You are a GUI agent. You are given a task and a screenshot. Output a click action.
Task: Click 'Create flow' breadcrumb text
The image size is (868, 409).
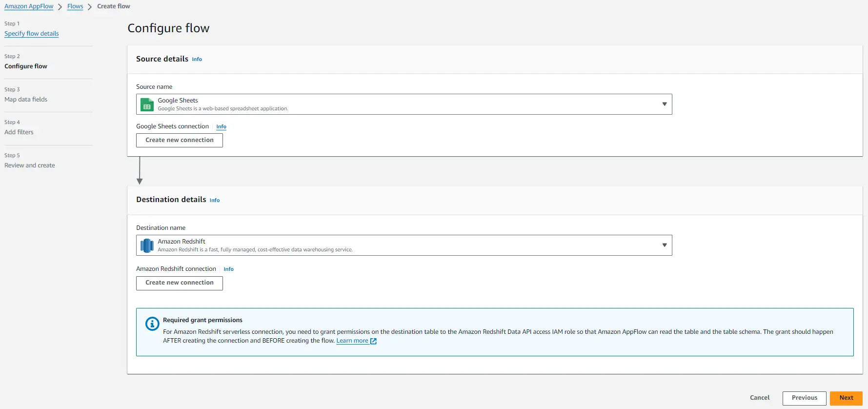(114, 6)
